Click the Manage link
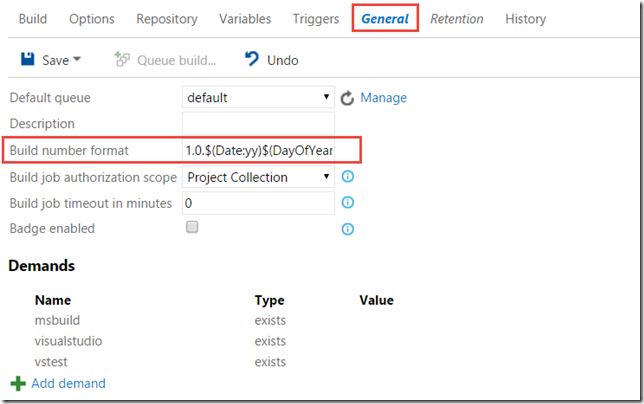This screenshot has height=404, width=644. pos(384,98)
